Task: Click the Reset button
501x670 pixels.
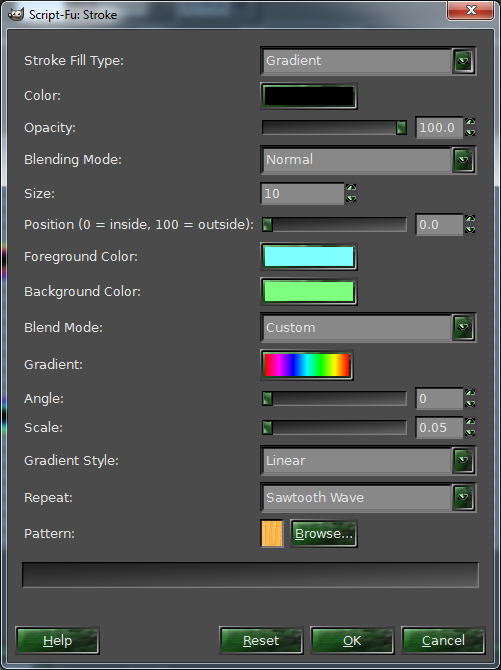Action: pos(261,641)
